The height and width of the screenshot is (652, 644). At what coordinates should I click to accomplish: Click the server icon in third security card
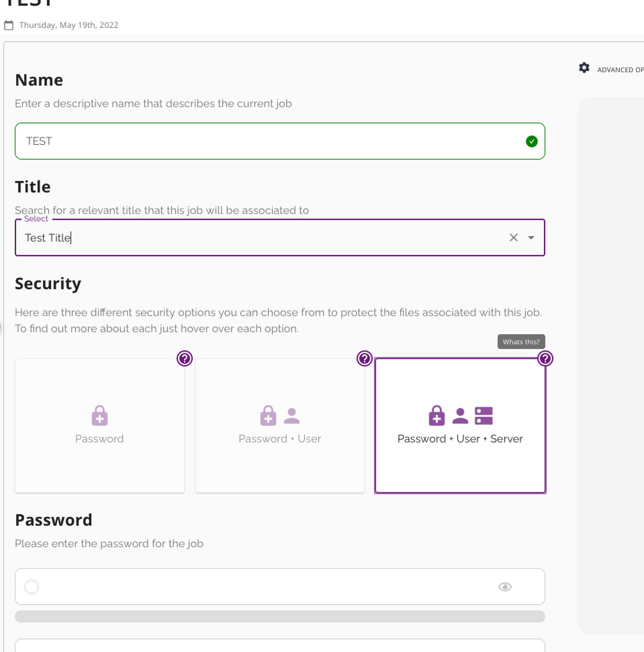483,416
